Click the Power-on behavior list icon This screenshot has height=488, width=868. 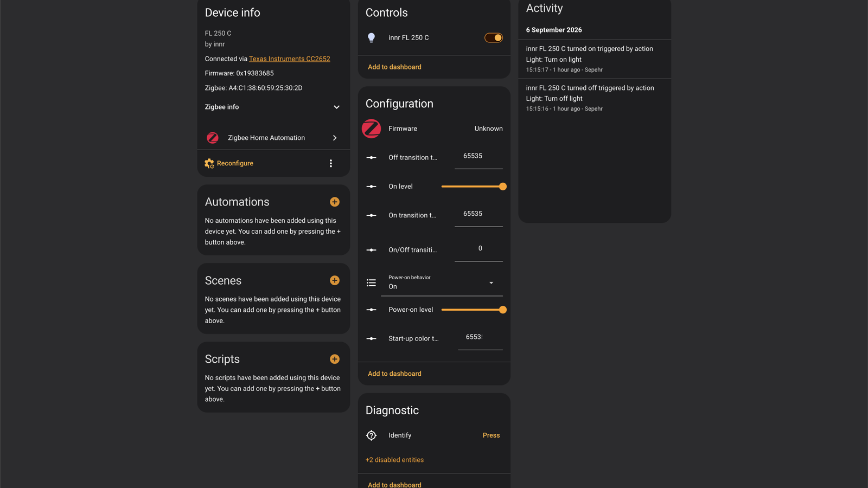click(x=371, y=282)
